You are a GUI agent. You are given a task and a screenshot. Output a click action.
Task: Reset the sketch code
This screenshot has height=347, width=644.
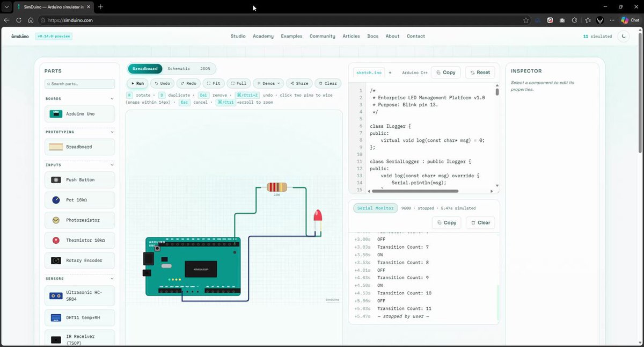(480, 73)
